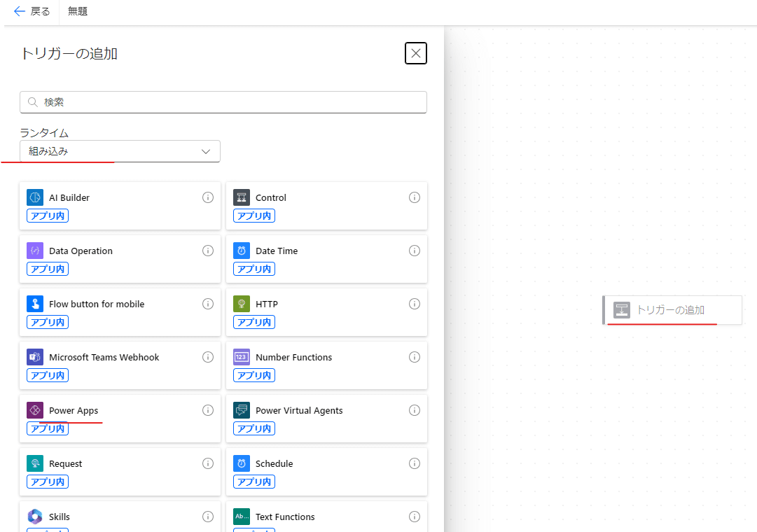The image size is (757, 532).
Task: Show info for Schedule connector
Action: [415, 463]
